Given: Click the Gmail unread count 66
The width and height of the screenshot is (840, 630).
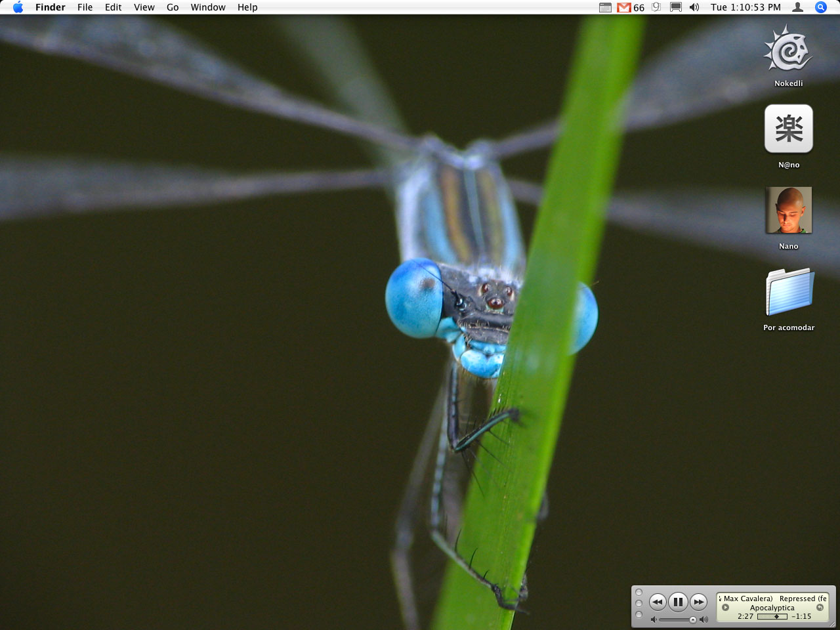Looking at the screenshot, I should pyautogui.click(x=639, y=8).
